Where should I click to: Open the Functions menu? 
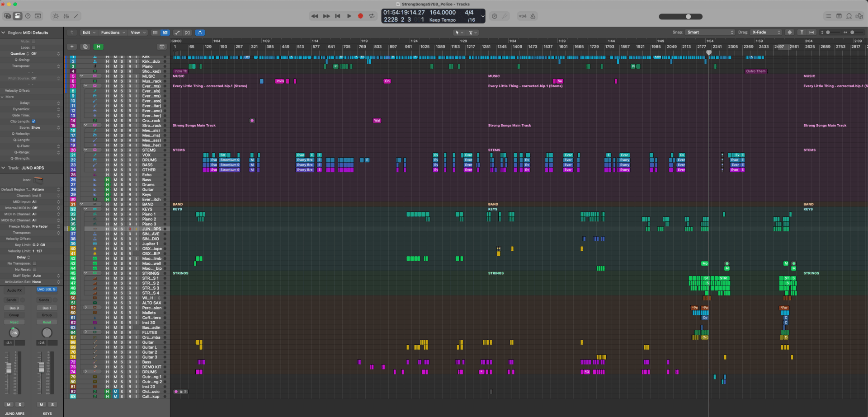(113, 33)
